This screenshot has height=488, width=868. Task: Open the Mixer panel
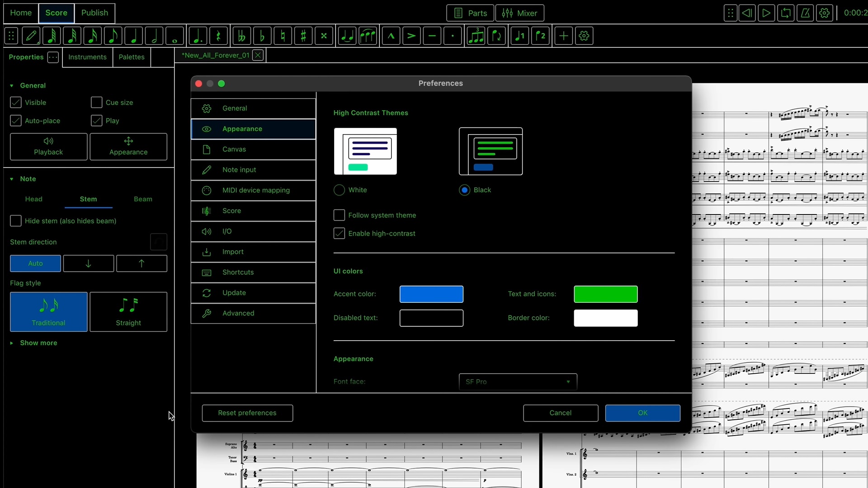pyautogui.click(x=519, y=13)
